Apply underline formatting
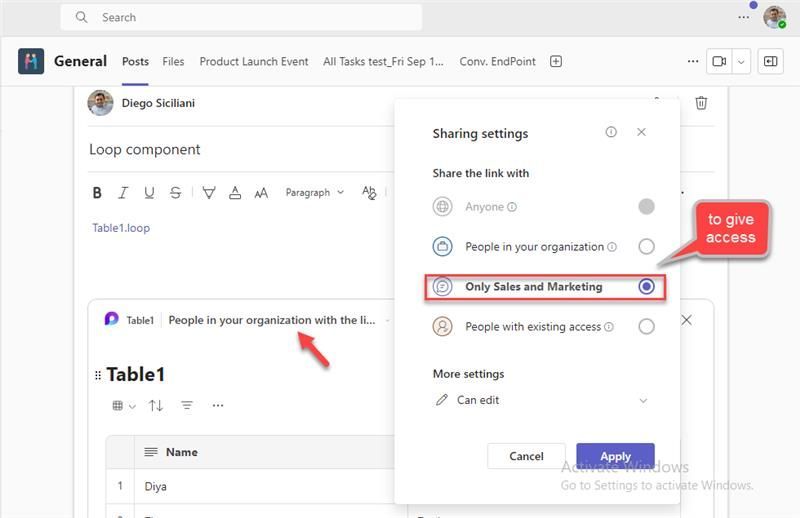This screenshot has height=518, width=800. point(149,192)
